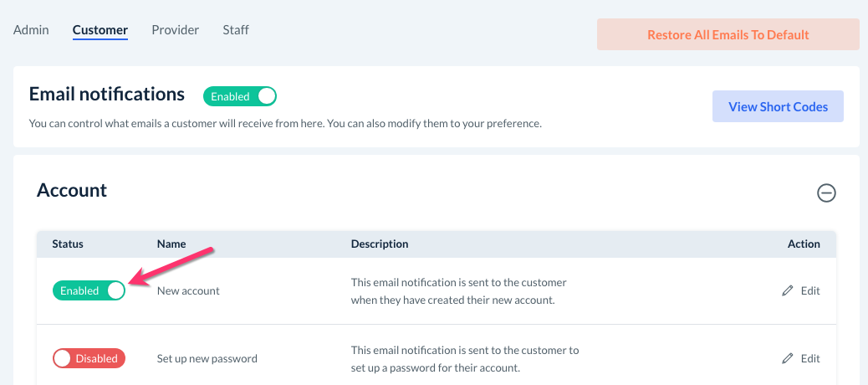
Task: Click the Action column header
Action: [804, 244]
